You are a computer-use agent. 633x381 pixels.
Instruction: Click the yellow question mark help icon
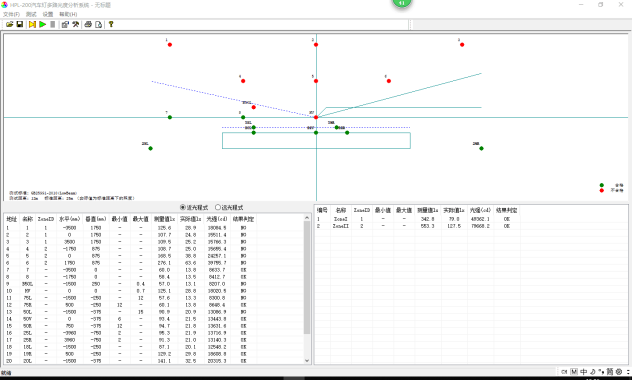pyautogui.click(x=111, y=25)
